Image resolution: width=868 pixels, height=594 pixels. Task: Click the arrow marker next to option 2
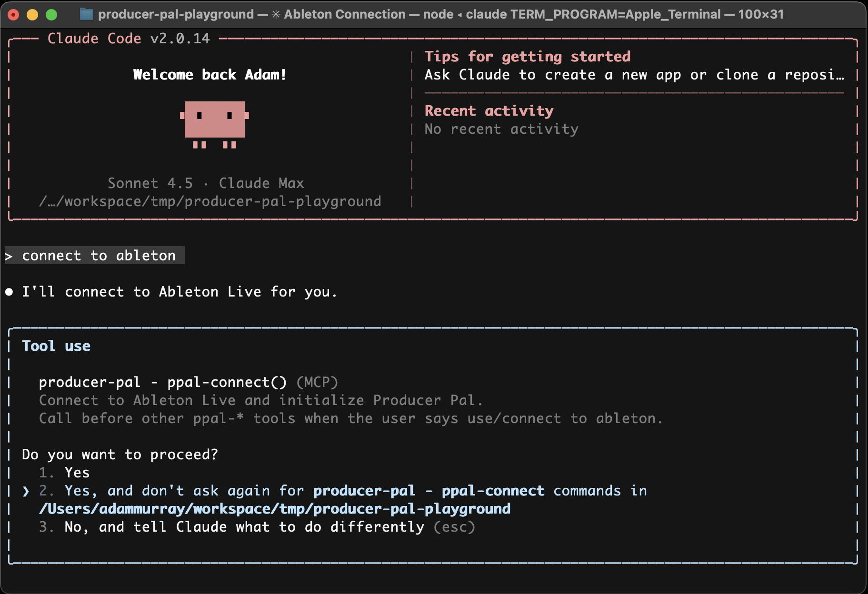click(x=25, y=491)
